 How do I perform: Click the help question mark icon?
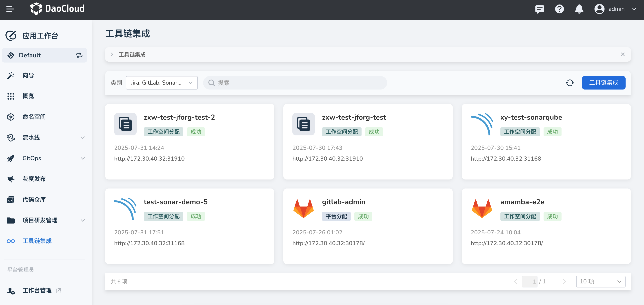click(x=559, y=9)
